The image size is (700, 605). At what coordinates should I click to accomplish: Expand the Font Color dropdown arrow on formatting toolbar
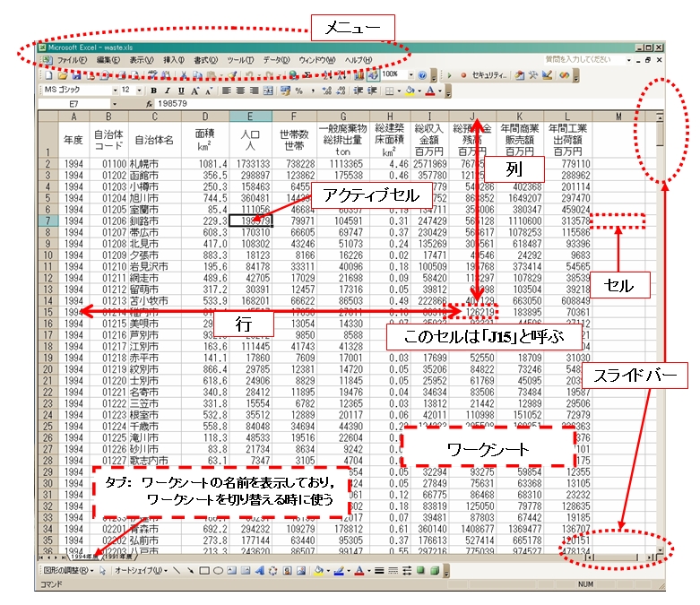click(x=440, y=91)
